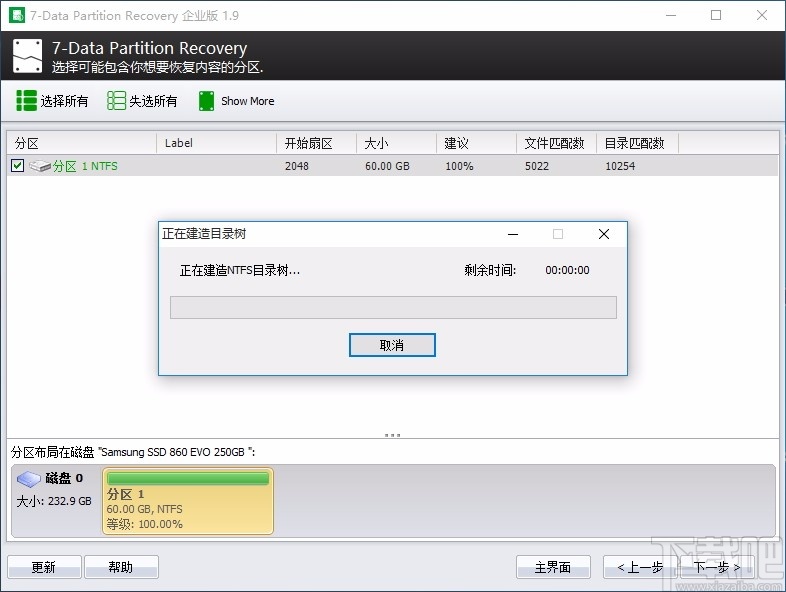
Task: Click the green bar of 分区 1 block
Action: coord(188,478)
